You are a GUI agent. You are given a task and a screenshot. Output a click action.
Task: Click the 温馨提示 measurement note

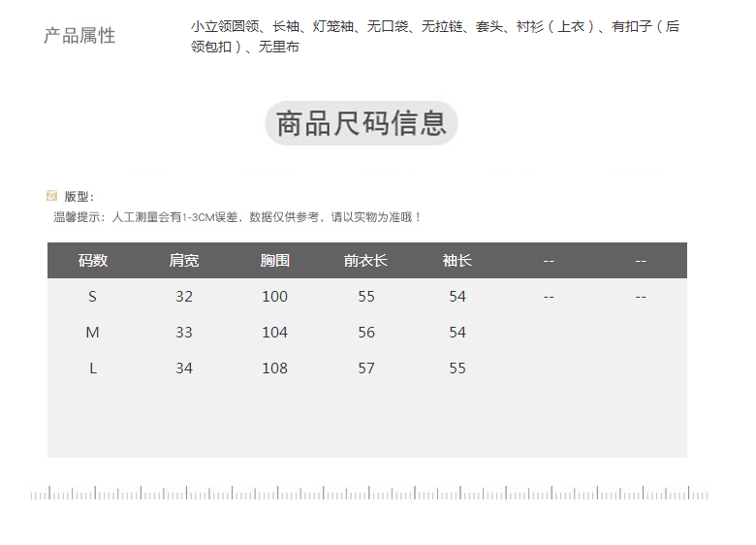(237, 217)
